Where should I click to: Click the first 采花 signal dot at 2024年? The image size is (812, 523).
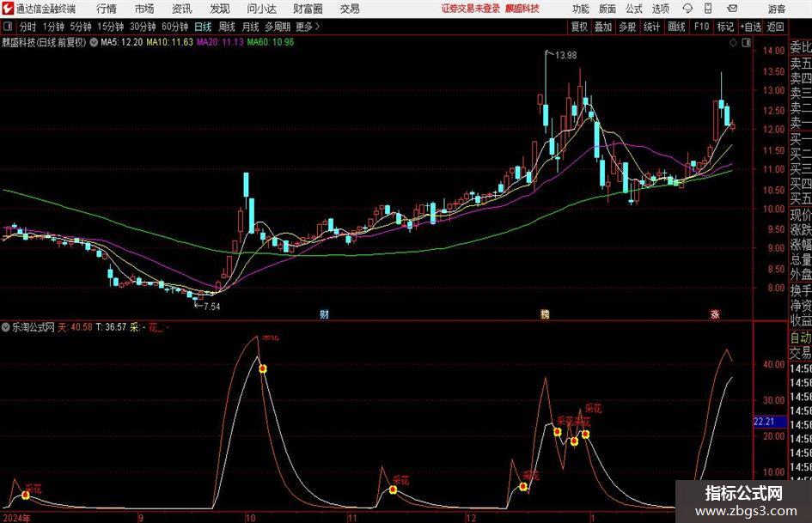(x=26, y=496)
